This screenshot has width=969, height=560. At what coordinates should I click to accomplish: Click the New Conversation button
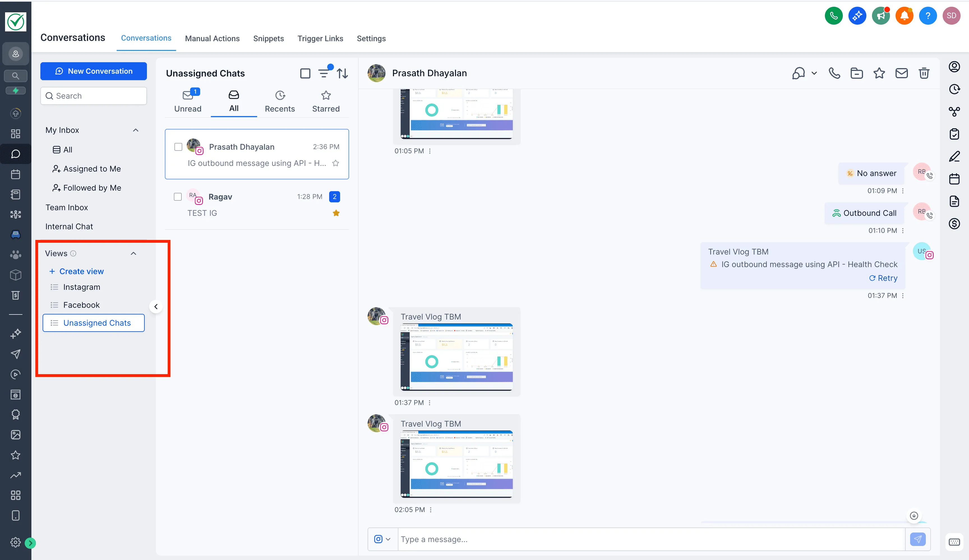point(93,71)
